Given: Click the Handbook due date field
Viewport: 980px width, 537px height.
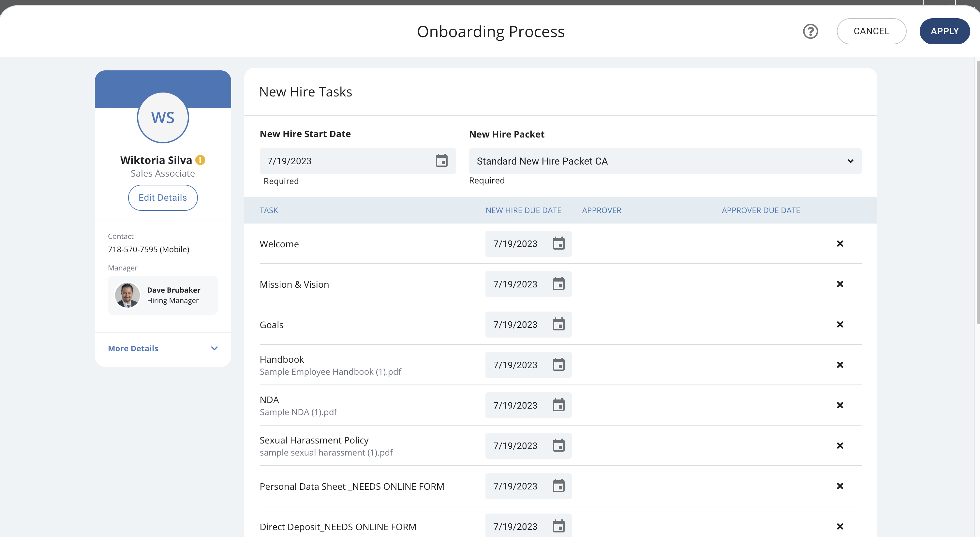Looking at the screenshot, I should pyautogui.click(x=528, y=365).
